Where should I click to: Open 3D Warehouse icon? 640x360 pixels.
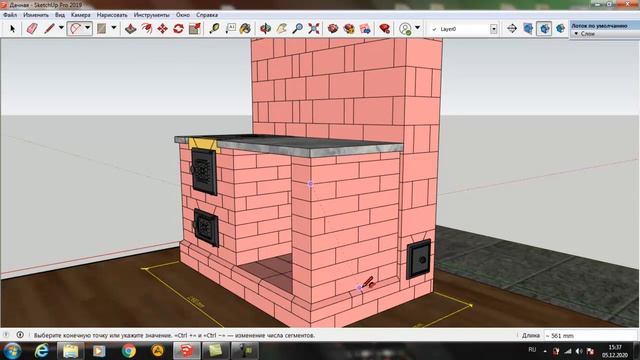(333, 29)
